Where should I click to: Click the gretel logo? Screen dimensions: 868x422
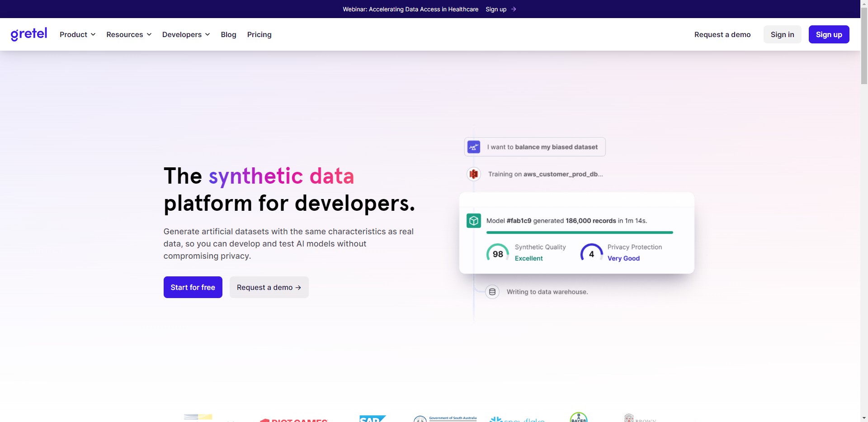click(29, 34)
